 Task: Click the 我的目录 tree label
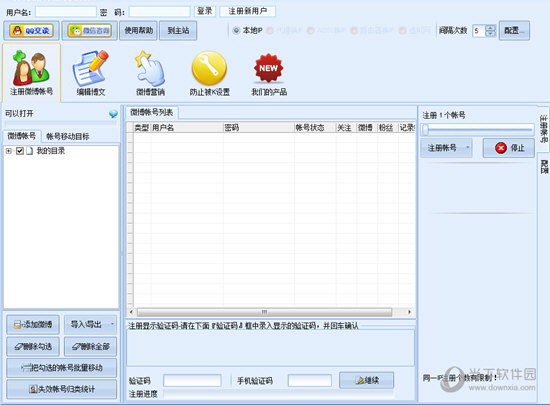tap(51, 151)
